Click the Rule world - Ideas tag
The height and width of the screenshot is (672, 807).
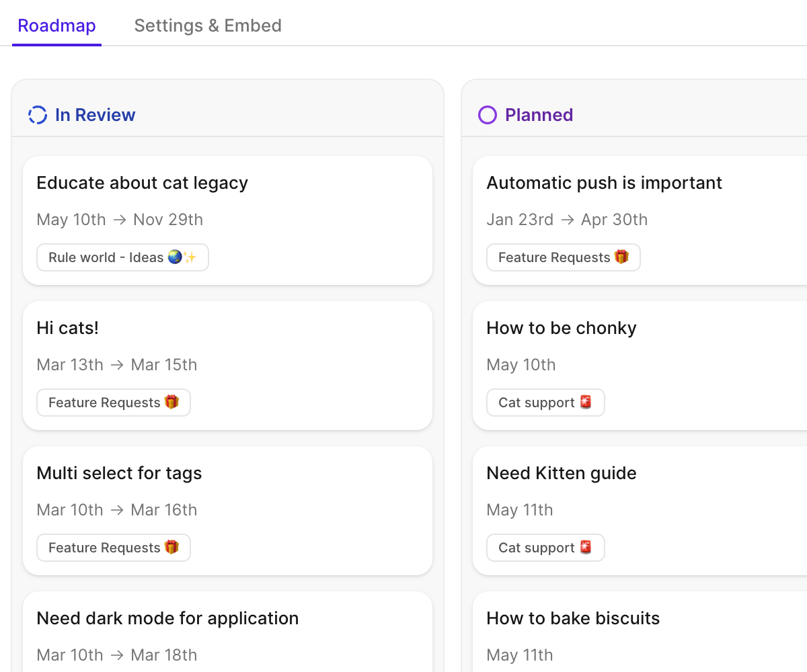[122, 257]
